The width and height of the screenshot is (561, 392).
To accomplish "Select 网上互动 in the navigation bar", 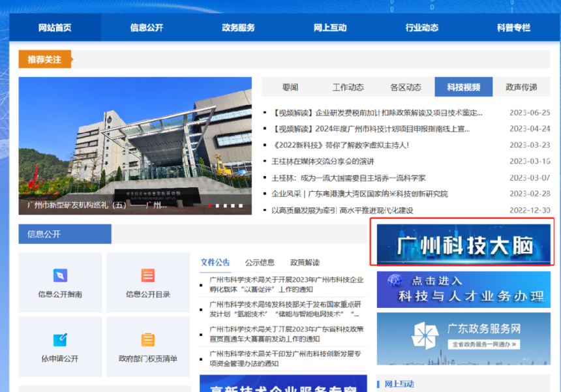I will [x=330, y=27].
